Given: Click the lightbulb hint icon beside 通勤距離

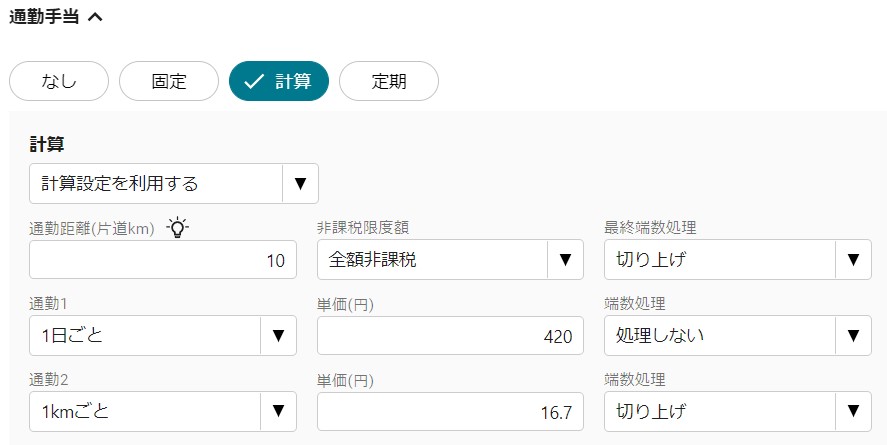Looking at the screenshot, I should click(178, 227).
